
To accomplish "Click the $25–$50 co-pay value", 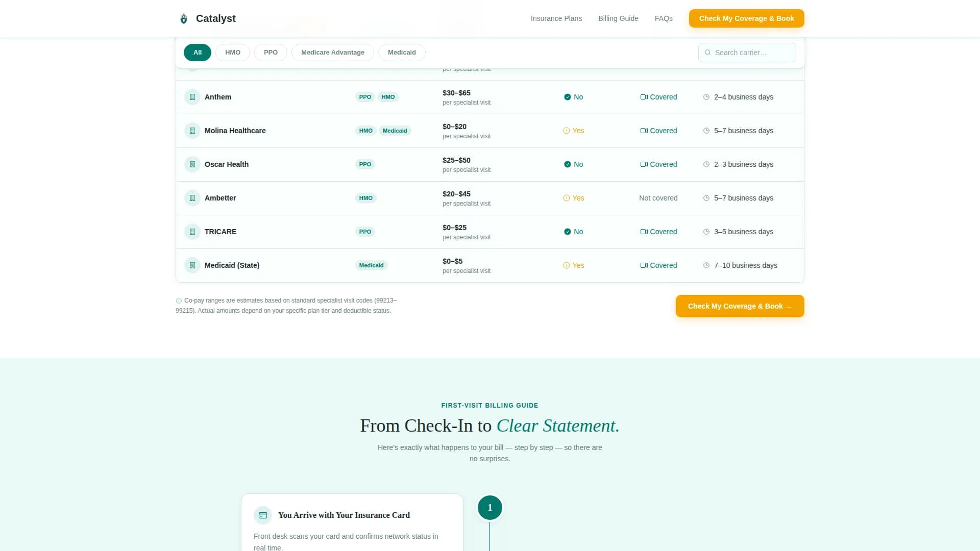I will 456,160.
